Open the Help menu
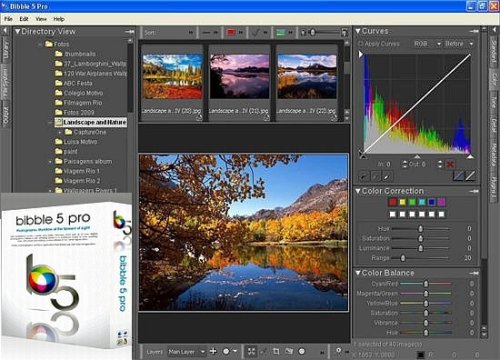 pyautogui.click(x=59, y=19)
